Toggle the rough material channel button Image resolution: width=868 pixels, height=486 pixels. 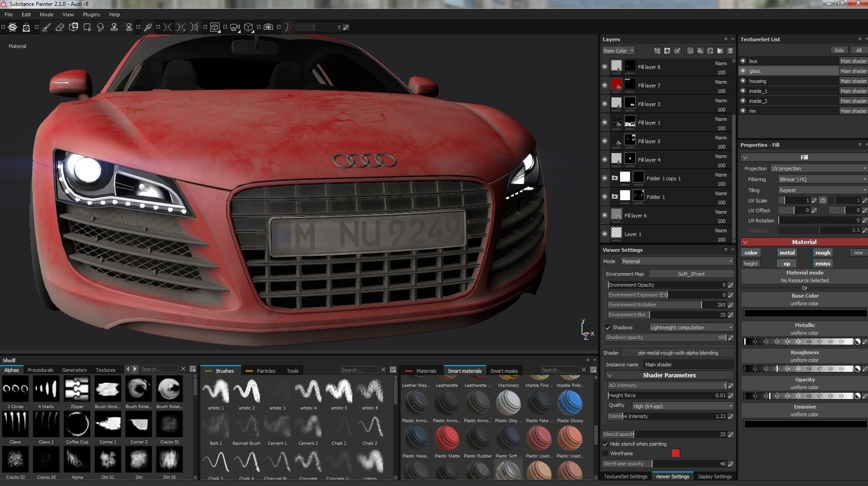[x=823, y=253]
